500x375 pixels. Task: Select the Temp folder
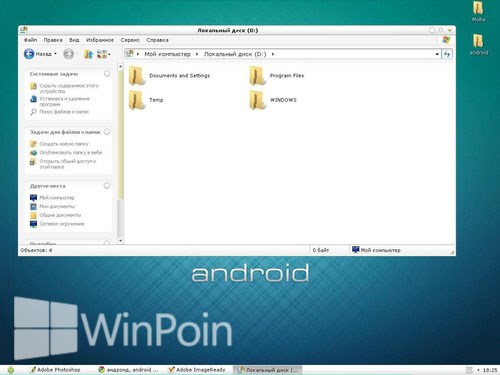point(146,100)
